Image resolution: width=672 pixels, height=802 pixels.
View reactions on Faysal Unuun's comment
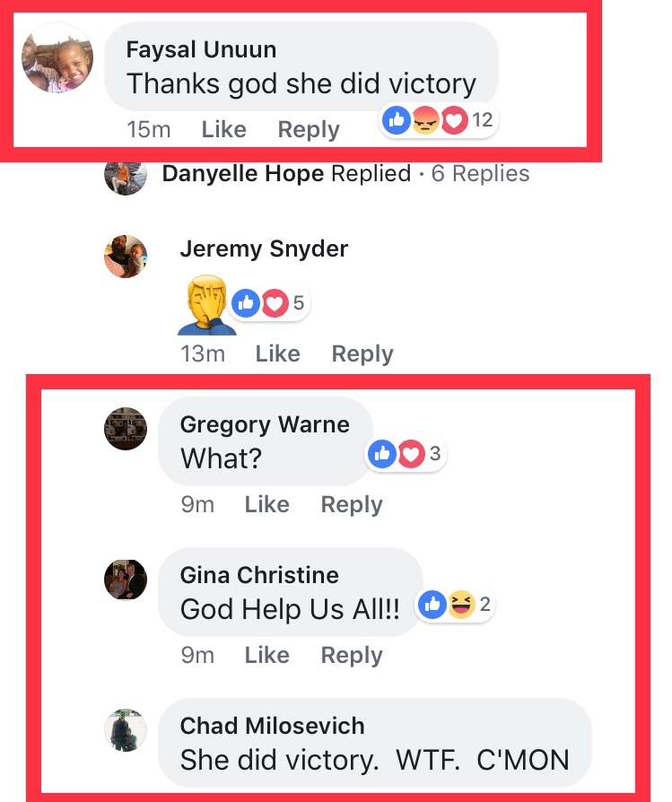point(439,120)
